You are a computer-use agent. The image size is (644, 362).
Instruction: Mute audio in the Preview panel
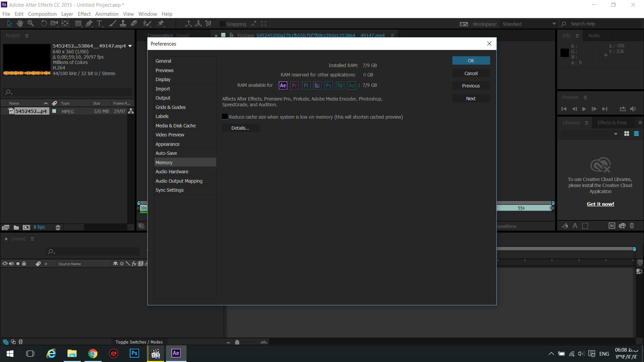(633, 109)
